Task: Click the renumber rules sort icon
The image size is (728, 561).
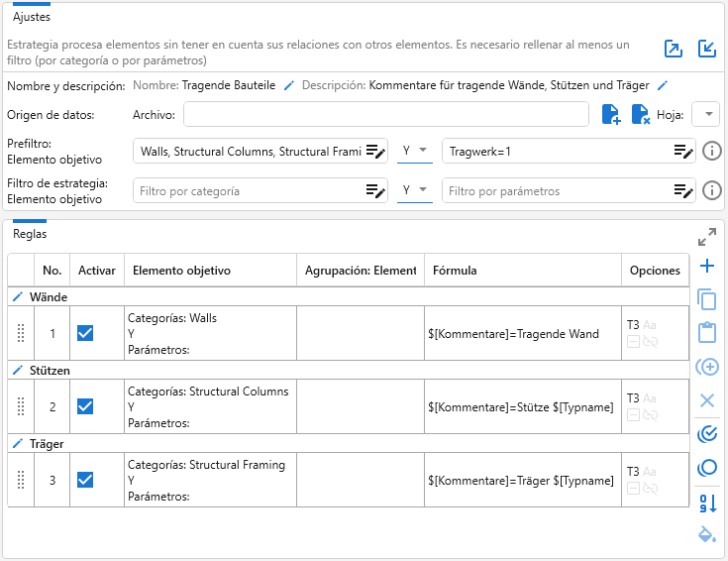Action: [x=707, y=504]
